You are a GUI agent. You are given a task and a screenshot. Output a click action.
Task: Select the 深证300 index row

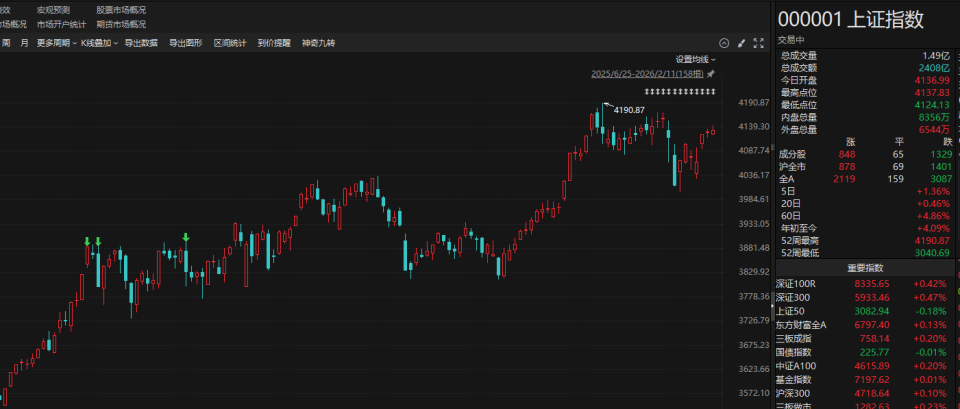point(865,298)
